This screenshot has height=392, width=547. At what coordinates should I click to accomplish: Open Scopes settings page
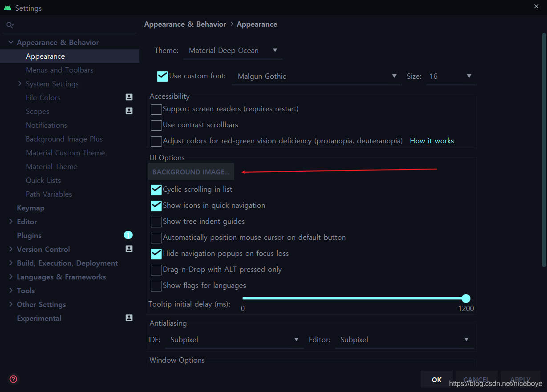point(37,111)
